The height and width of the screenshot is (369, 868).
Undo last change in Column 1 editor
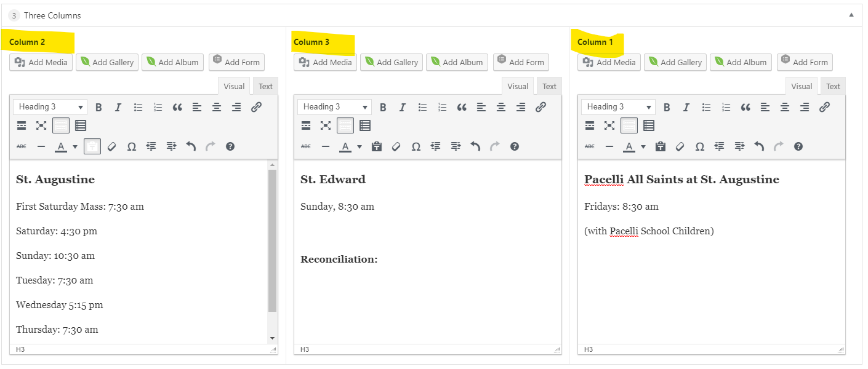tap(759, 146)
